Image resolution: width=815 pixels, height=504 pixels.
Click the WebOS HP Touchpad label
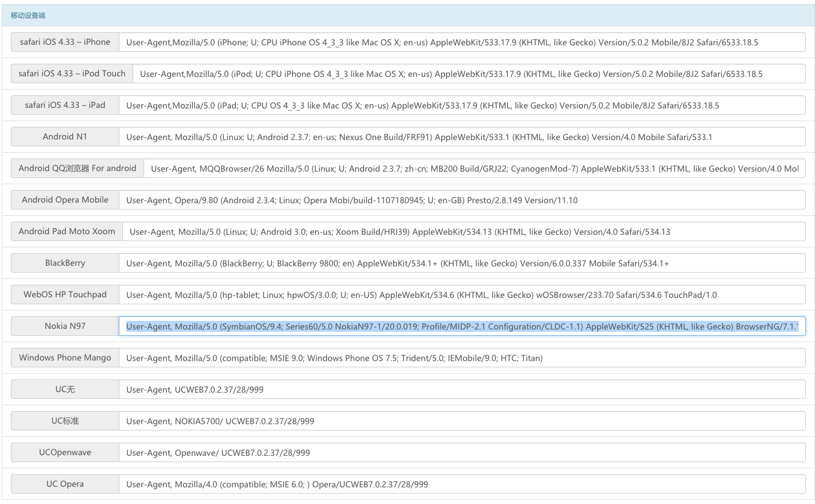pos(65,294)
